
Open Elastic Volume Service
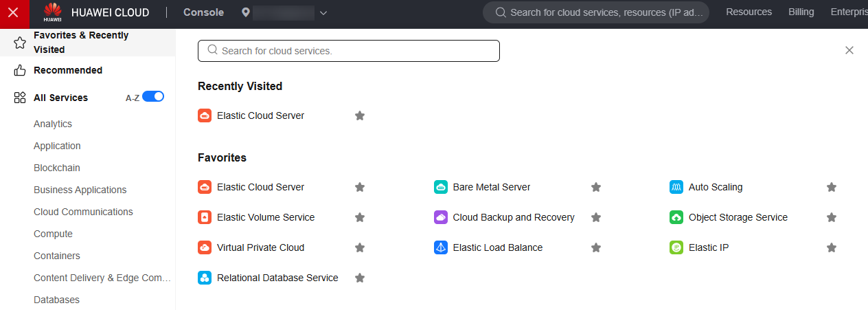pos(266,217)
